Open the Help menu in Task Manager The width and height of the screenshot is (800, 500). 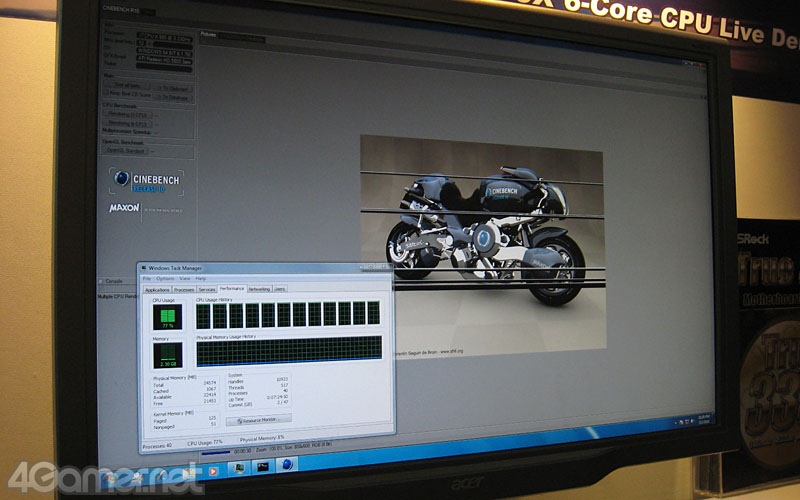pos(201,279)
